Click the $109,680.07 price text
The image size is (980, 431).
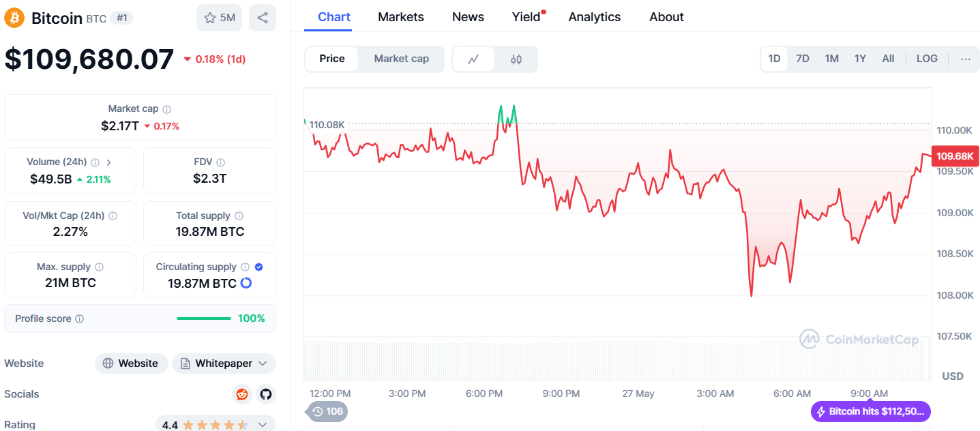coord(89,59)
